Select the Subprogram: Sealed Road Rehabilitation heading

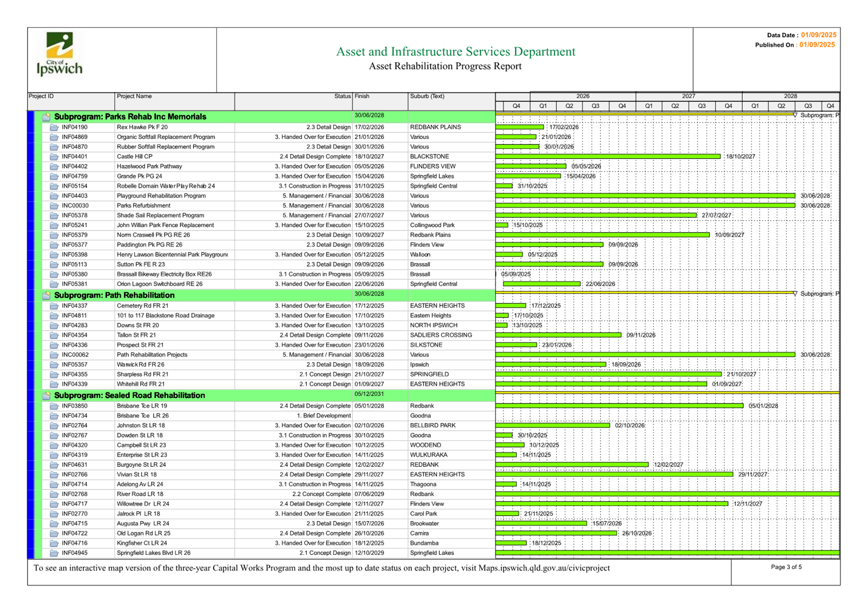point(129,395)
